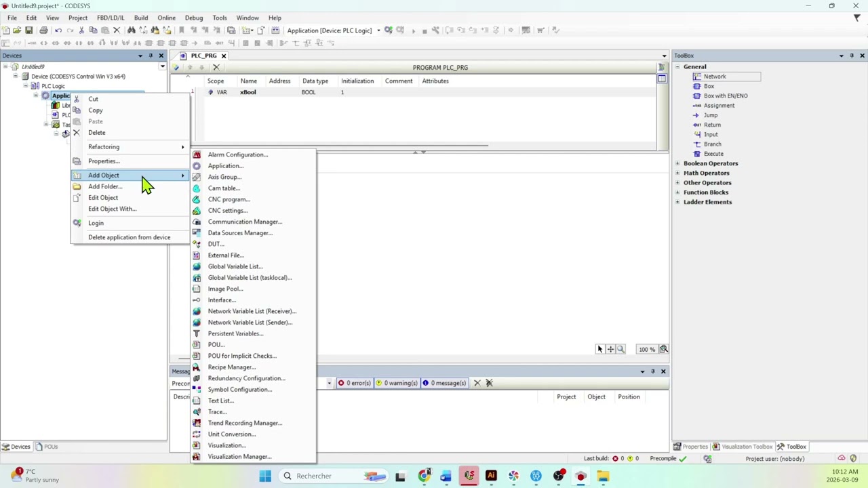Choose POU for Implicit Checks
This screenshot has width=868, height=488.
coord(242,356)
